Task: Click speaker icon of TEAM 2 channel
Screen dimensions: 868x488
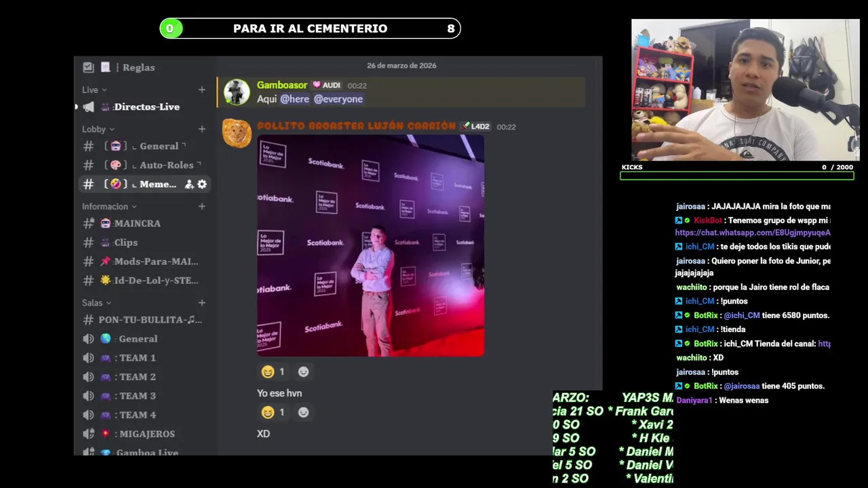Action: click(x=88, y=377)
